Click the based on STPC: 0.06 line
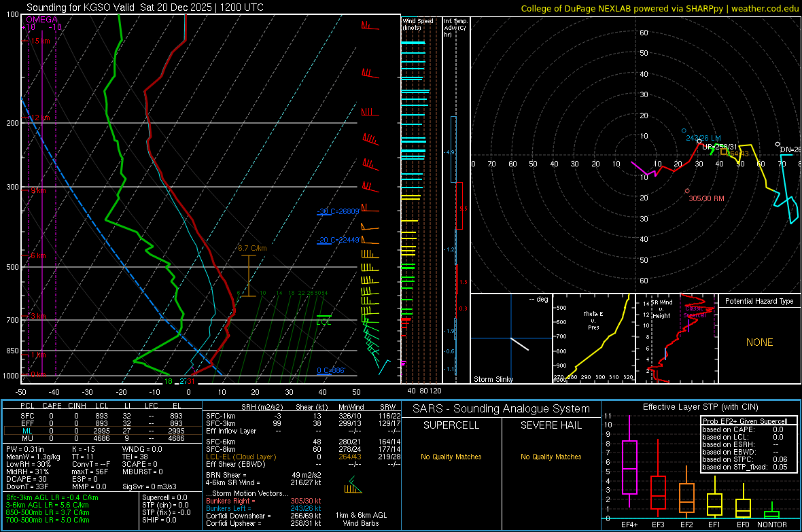Image resolution: width=802 pixels, height=532 pixels. pos(745,459)
